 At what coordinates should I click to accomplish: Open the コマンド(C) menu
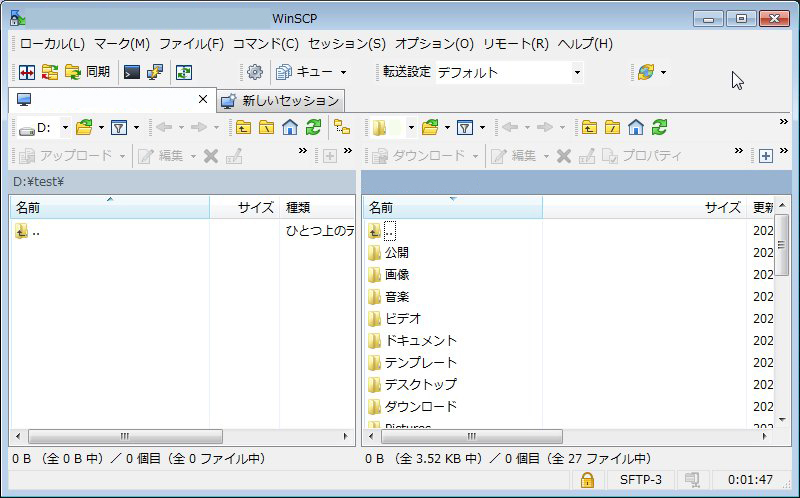266,44
